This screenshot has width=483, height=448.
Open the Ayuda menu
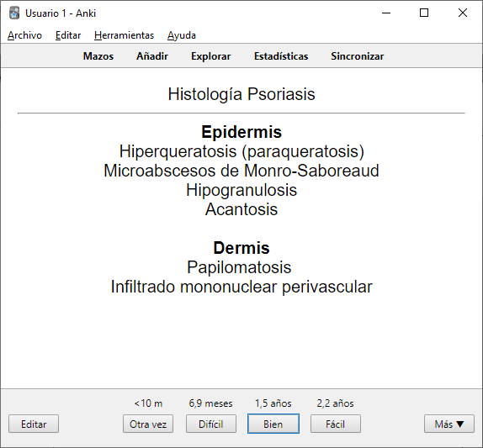point(182,35)
